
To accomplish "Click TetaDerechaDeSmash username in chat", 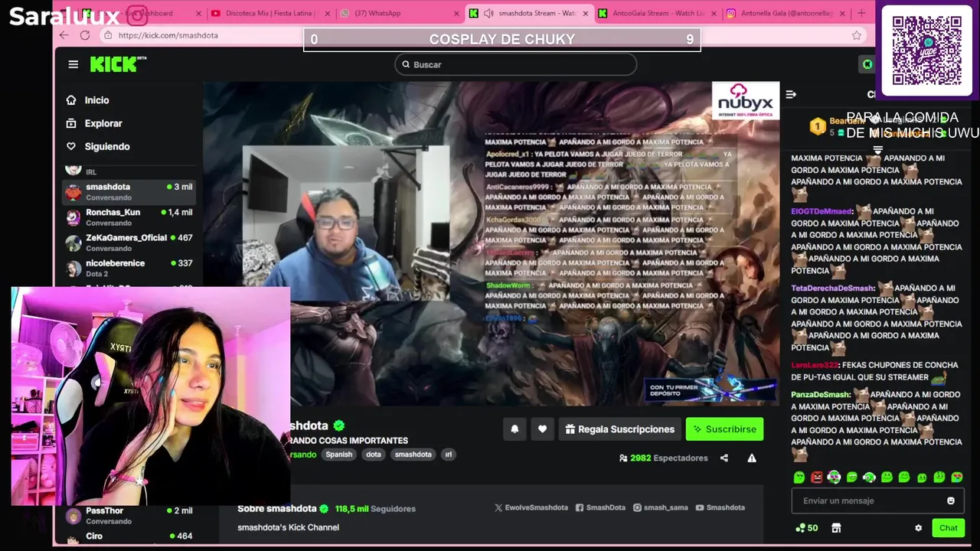I will pyautogui.click(x=832, y=289).
